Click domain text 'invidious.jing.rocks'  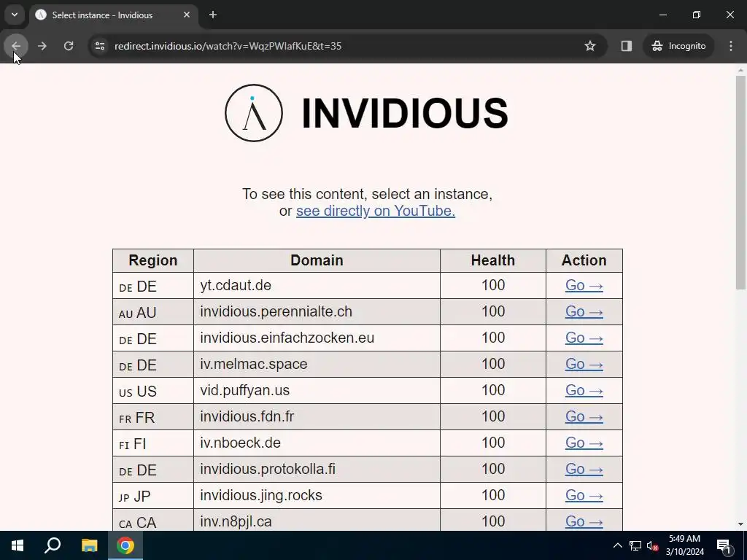[x=261, y=496]
